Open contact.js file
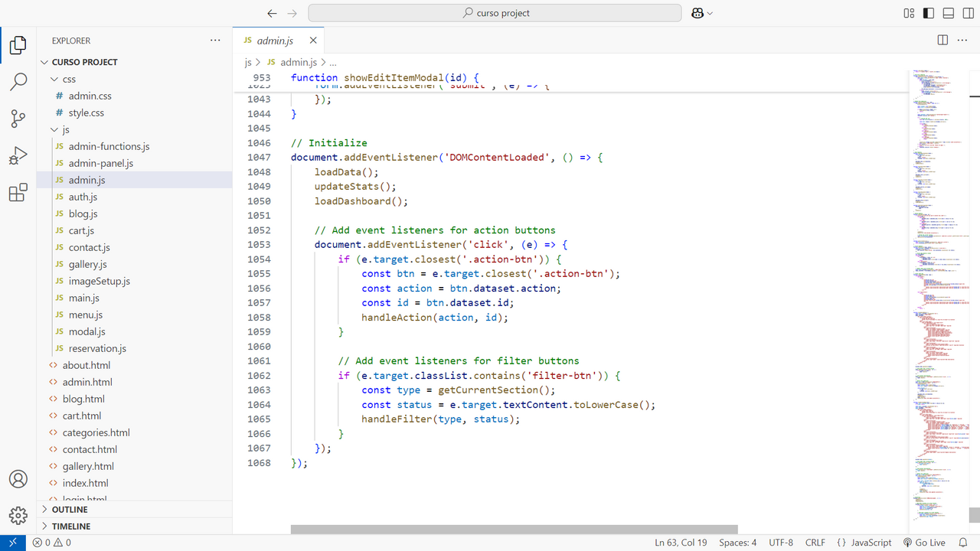The height and width of the screenshot is (551, 980). (x=135, y=247)
